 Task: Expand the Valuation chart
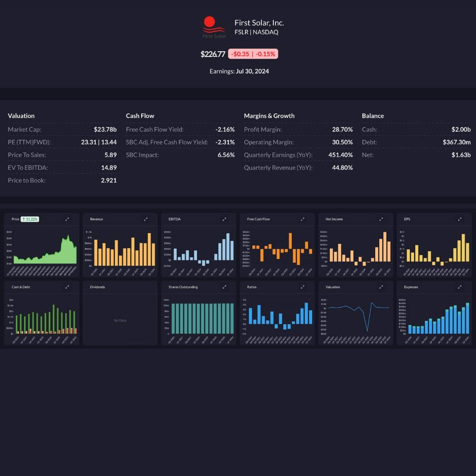(381, 287)
